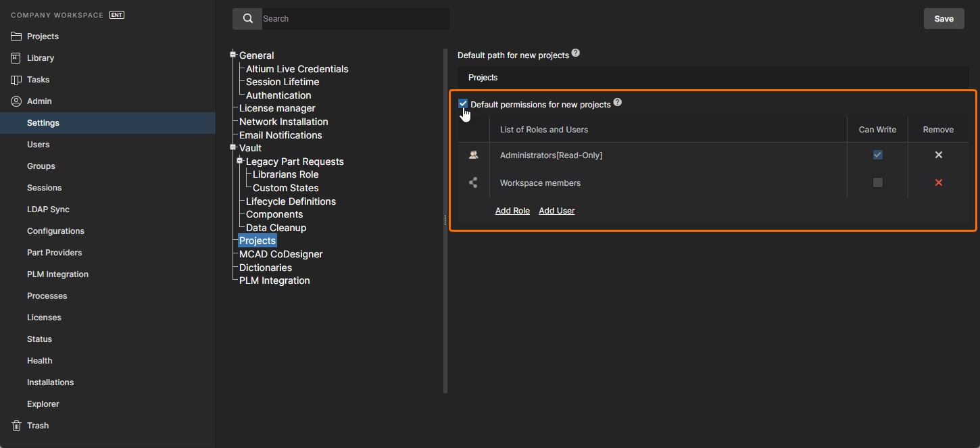The height and width of the screenshot is (448, 980).
Task: Select LDAP Sync in the sidebar
Action: click(x=48, y=209)
